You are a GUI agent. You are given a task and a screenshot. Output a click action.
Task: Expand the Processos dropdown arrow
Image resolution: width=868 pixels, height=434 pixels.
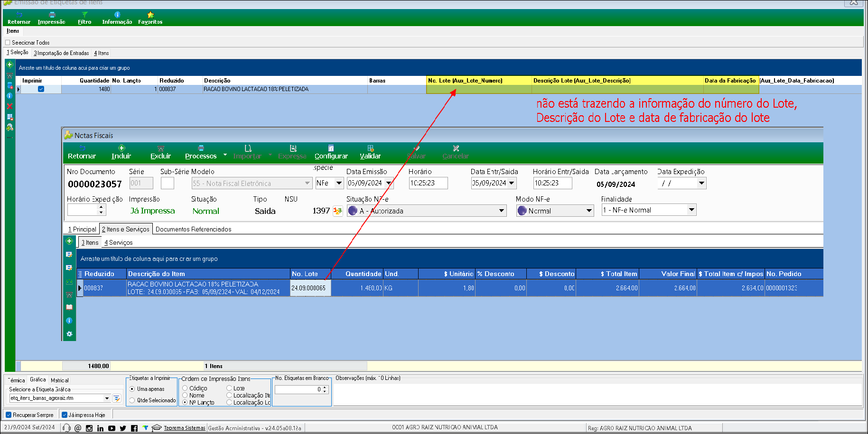pyautogui.click(x=225, y=155)
